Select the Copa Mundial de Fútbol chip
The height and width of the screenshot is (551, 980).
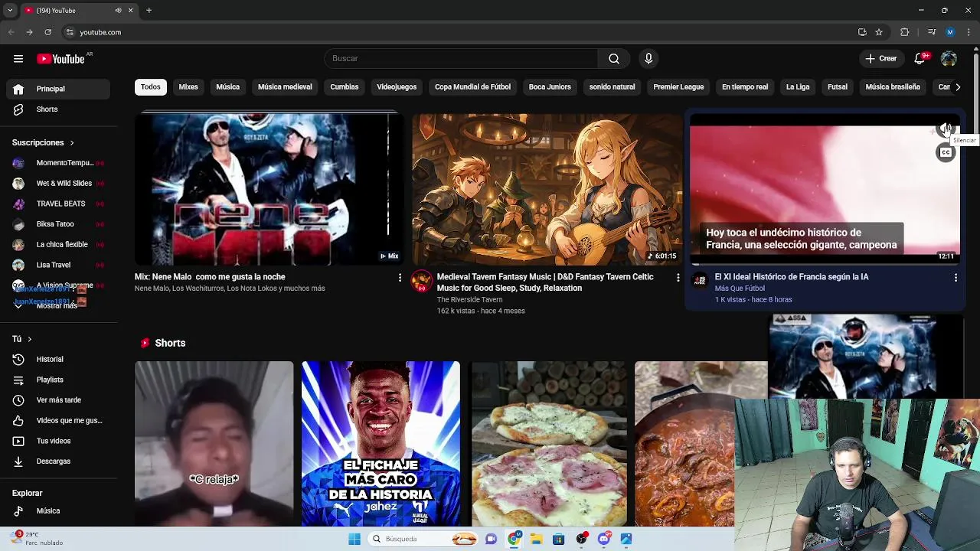tap(472, 87)
